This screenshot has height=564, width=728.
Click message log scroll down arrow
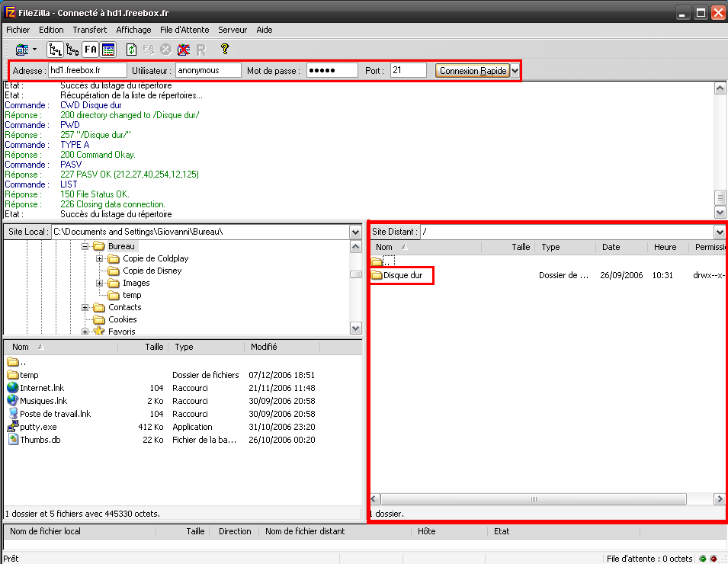[x=720, y=213]
